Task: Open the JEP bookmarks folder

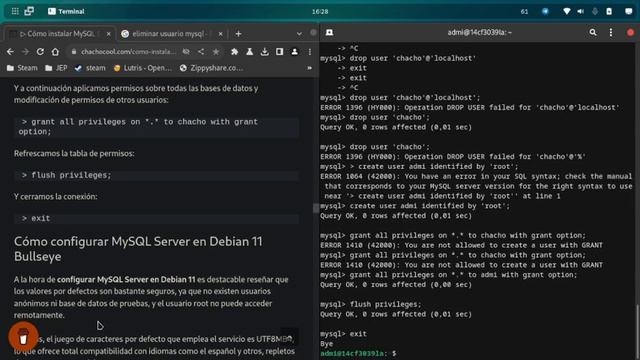Action: 56,68
